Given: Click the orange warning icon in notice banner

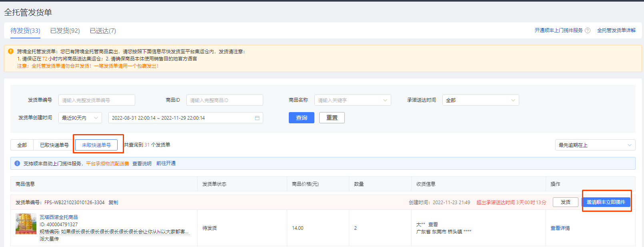Looking at the screenshot, I should pyautogui.click(x=11, y=51).
